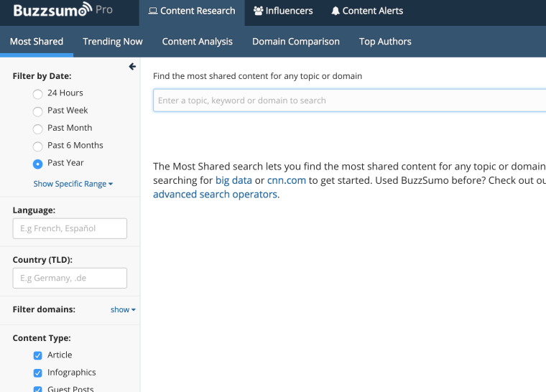
Task: Collapse sidebar with the left arrow icon
Action: click(x=132, y=67)
